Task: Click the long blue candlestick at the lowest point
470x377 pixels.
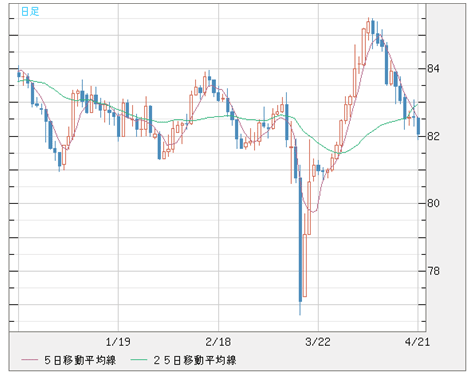Action: coord(300,240)
